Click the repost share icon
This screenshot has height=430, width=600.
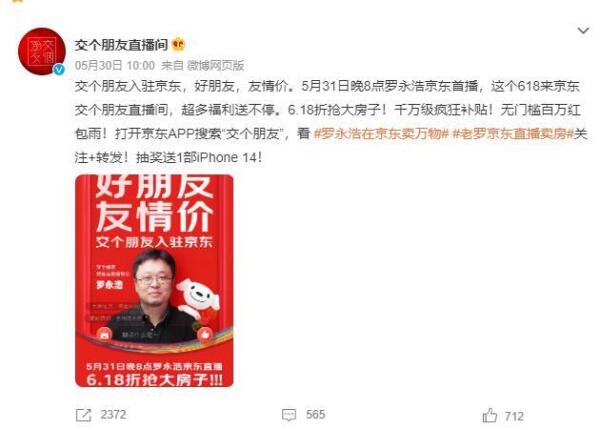tap(83, 415)
